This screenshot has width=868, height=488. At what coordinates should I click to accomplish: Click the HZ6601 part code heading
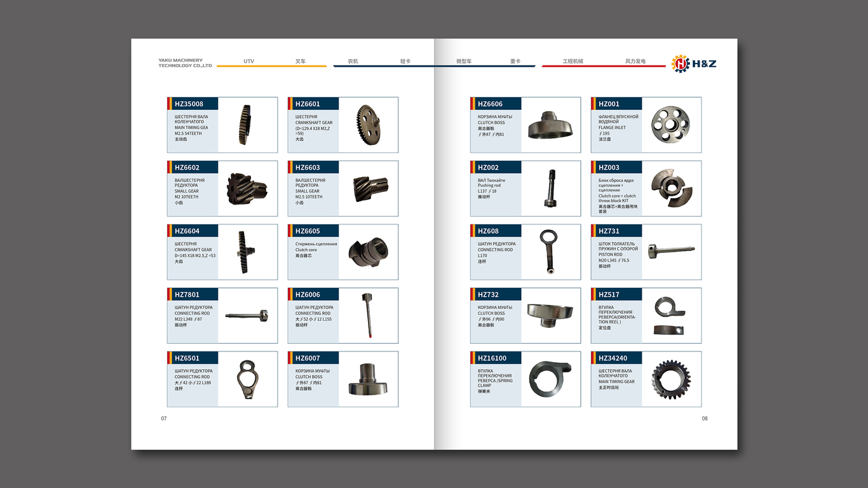point(308,104)
